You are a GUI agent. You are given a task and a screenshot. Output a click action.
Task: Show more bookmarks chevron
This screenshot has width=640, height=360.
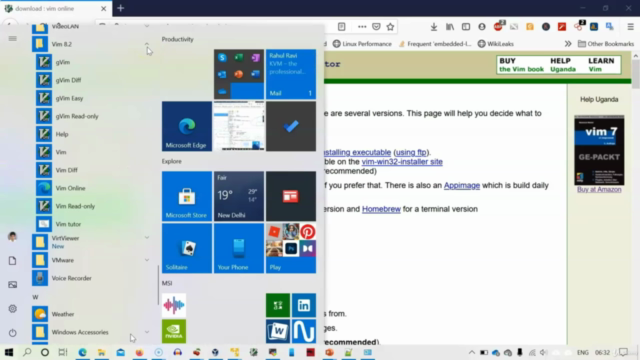[x=568, y=44]
